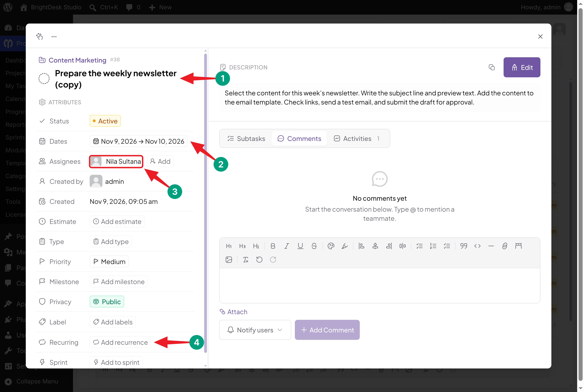This screenshot has width=584, height=392.
Task: Click the Attach link
Action: tap(233, 312)
